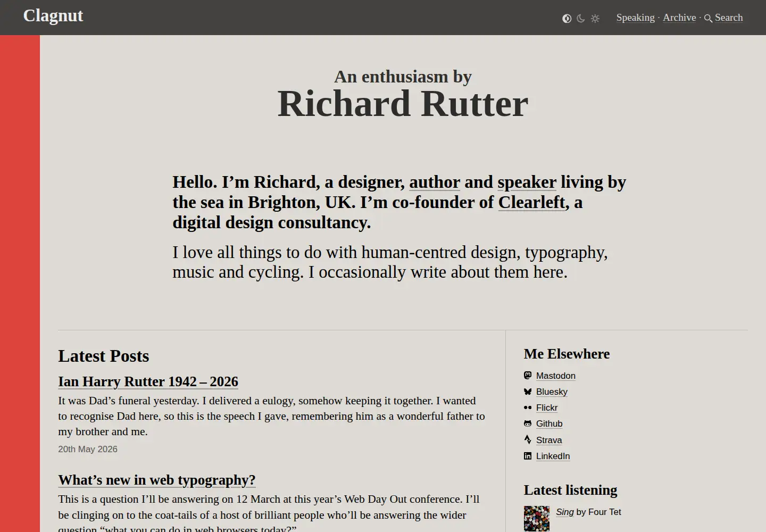Click the '20th May 2026' post date
This screenshot has height=532, width=766.
[88, 449]
